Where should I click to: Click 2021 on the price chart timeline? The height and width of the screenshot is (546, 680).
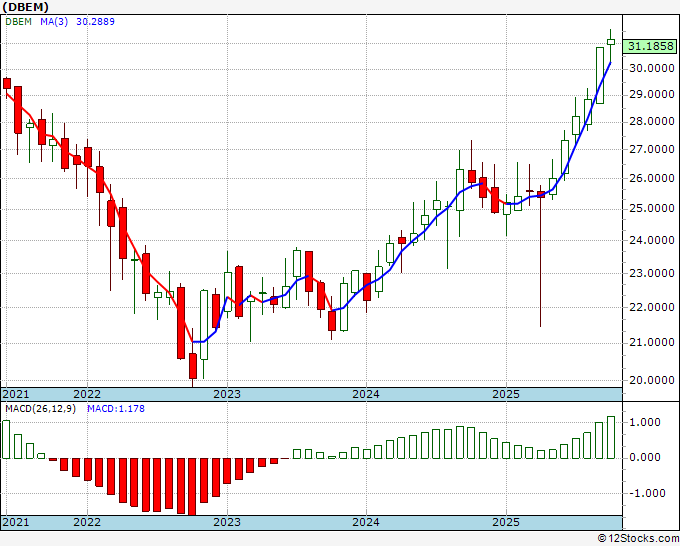pyautogui.click(x=16, y=394)
